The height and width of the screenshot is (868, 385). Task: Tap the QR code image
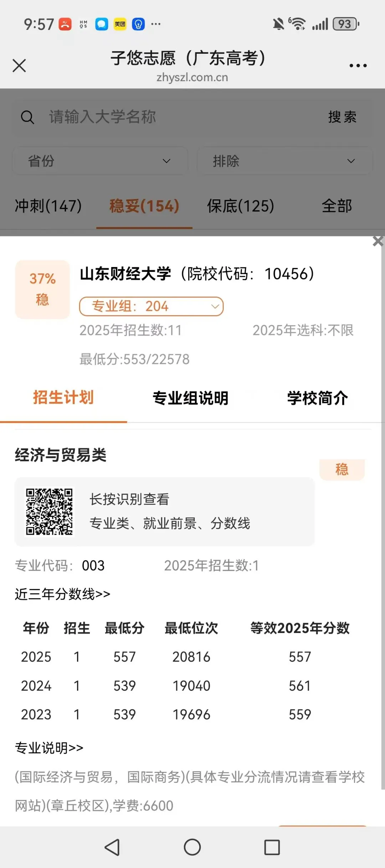tap(49, 512)
